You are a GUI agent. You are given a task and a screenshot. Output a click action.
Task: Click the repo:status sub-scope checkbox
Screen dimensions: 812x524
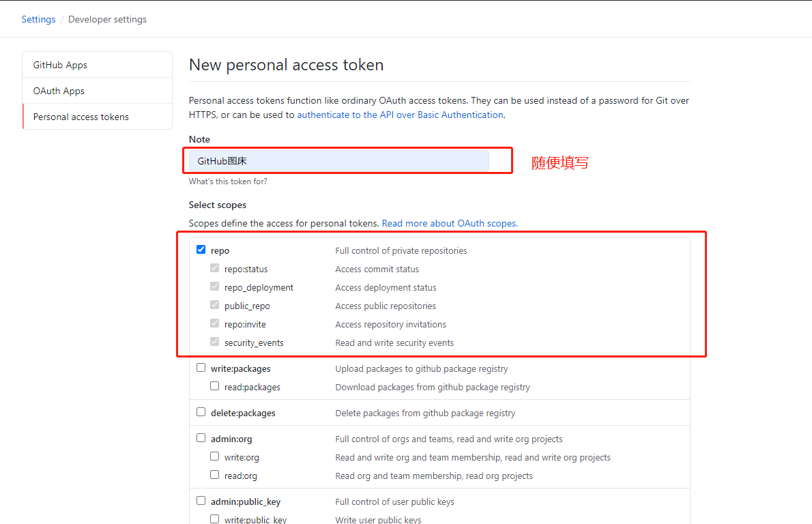click(x=214, y=268)
